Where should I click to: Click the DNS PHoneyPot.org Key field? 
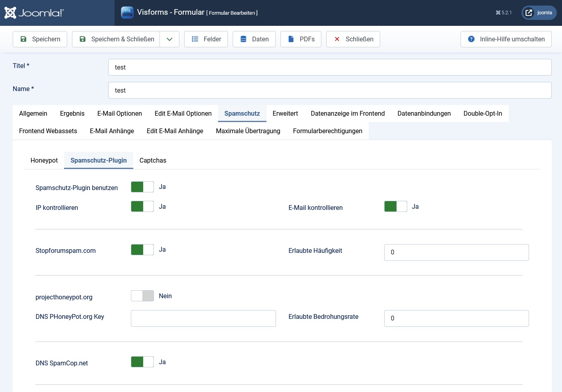coord(203,318)
